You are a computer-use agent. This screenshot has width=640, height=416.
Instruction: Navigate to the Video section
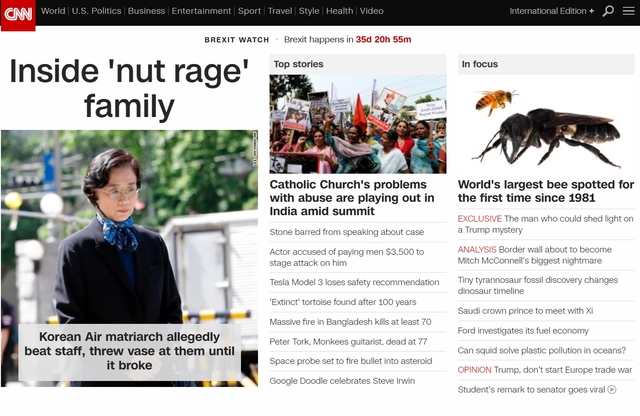coord(371,11)
